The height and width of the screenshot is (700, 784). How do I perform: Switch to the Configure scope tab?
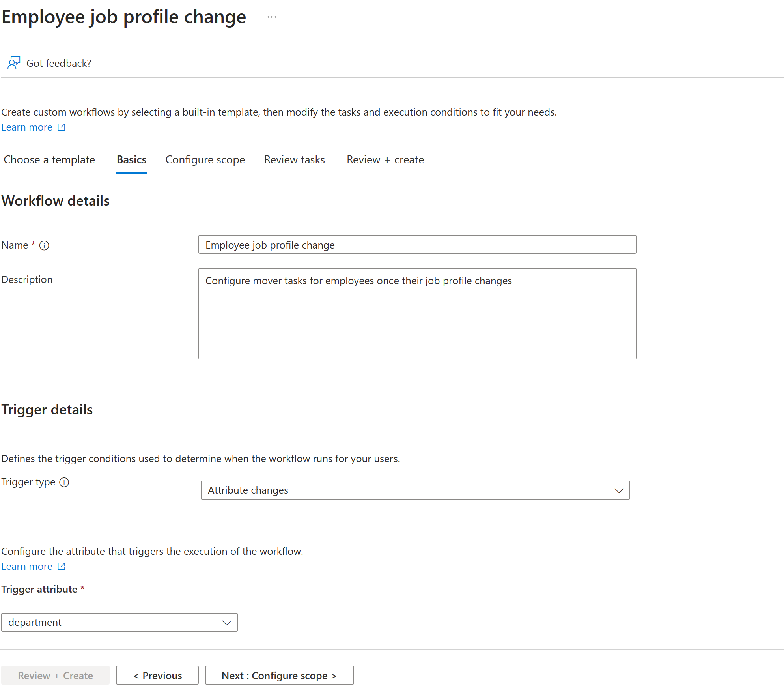(x=204, y=159)
